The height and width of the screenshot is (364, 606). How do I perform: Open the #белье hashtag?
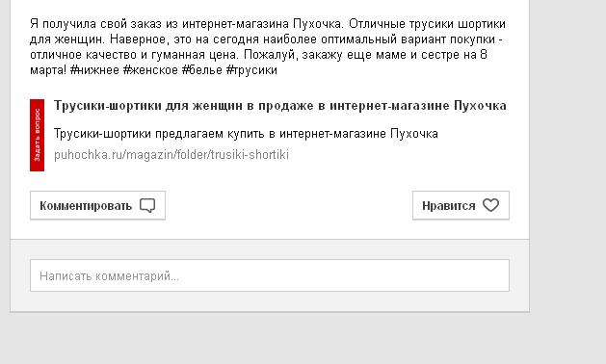tap(202, 70)
